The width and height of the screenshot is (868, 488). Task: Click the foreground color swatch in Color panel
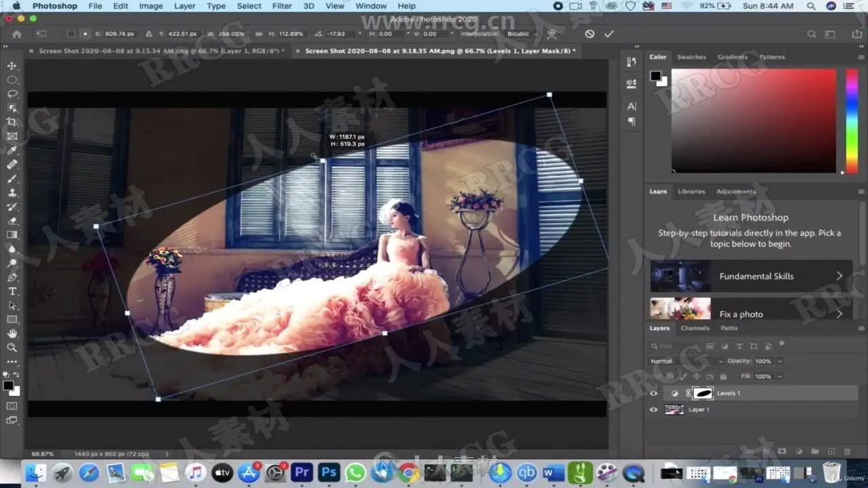tap(656, 76)
